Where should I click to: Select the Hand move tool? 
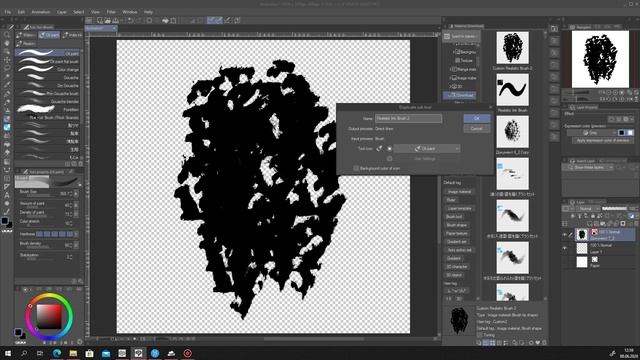7,43
